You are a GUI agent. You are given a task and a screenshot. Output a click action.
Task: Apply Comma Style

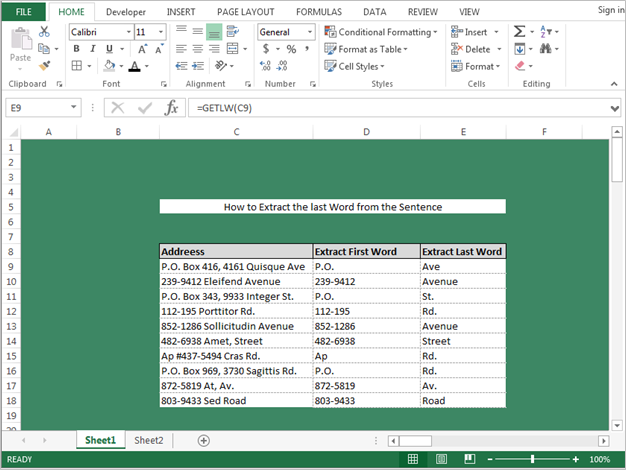tap(307, 49)
